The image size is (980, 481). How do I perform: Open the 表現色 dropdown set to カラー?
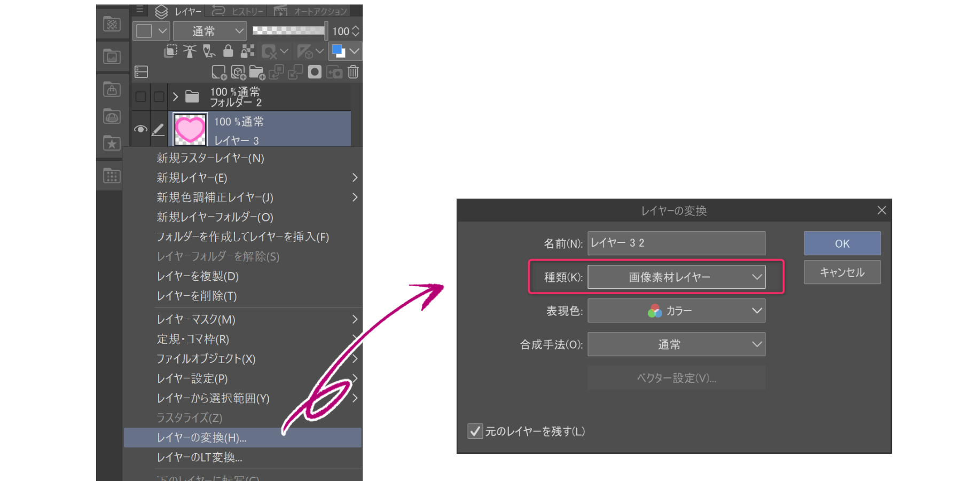[x=676, y=311]
